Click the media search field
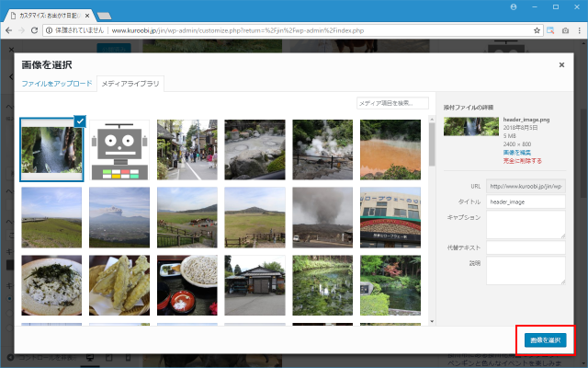The width and height of the screenshot is (588, 368). 391,103
